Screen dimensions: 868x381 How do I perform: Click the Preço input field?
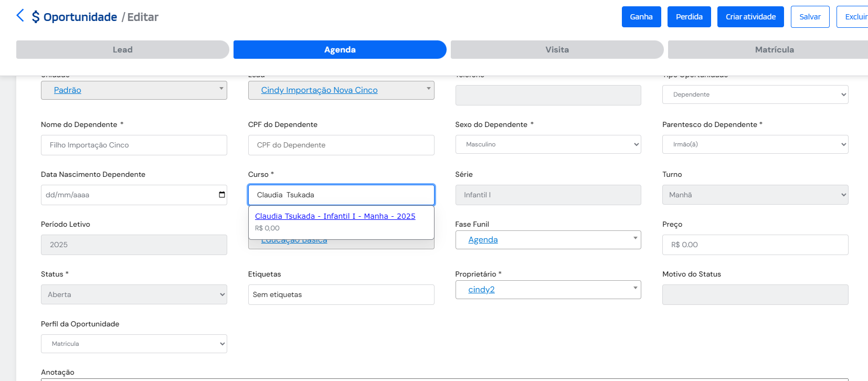755,245
